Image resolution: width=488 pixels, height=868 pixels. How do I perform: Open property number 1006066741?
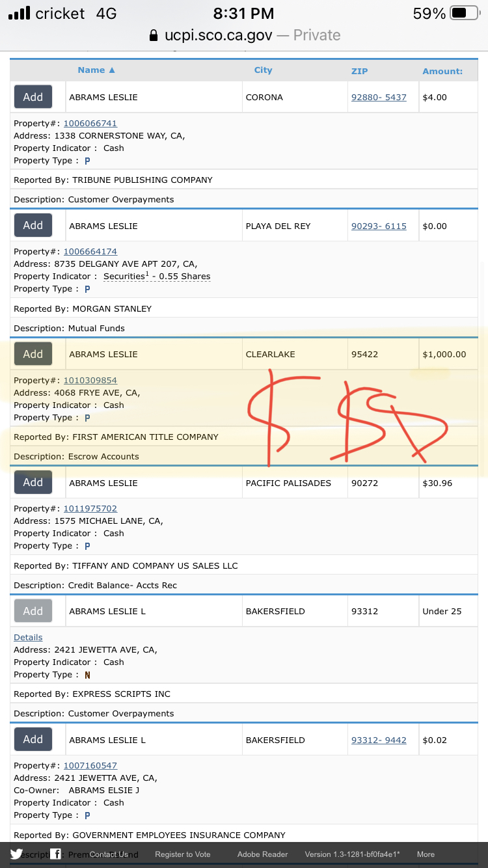[x=90, y=123]
